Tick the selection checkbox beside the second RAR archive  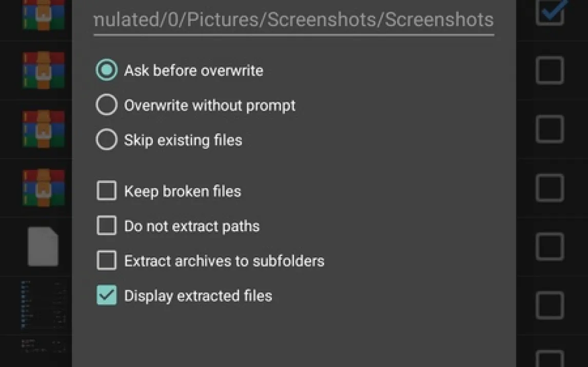(x=550, y=70)
